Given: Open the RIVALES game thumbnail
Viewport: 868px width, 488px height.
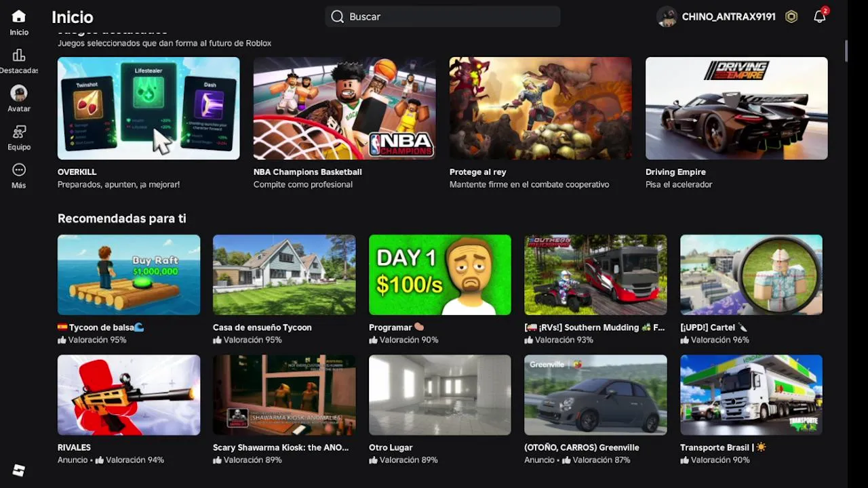Looking at the screenshot, I should click(x=129, y=395).
